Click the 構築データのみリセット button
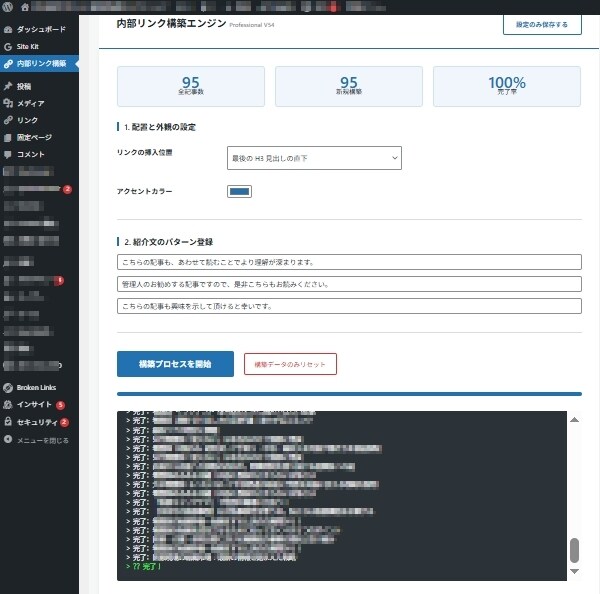Viewport: 600px width, 594px height. click(x=290, y=364)
